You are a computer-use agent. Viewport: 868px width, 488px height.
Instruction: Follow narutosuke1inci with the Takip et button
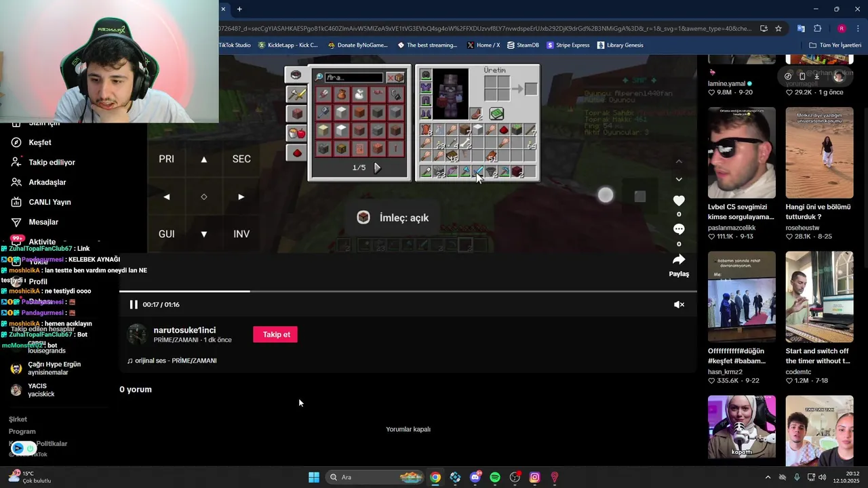275,334
